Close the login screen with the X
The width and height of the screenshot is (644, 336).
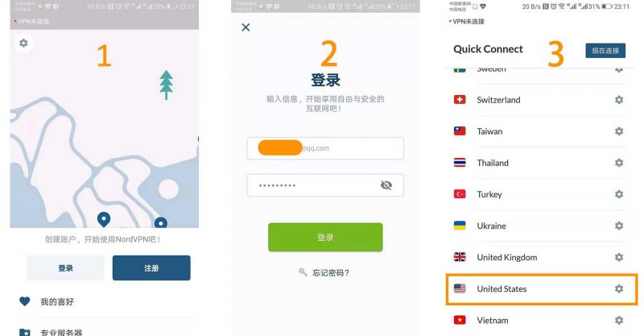[246, 27]
